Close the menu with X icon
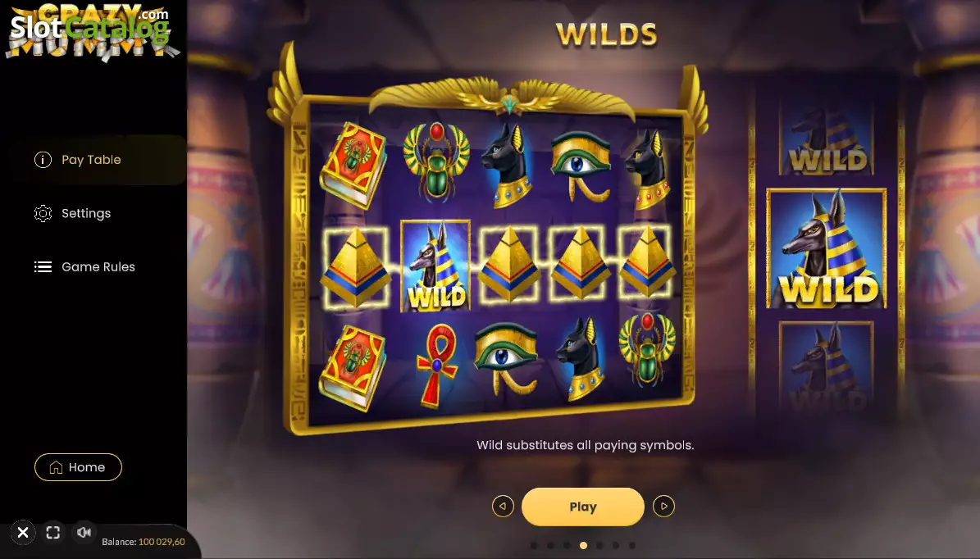Screen dimensions: 980x559 23,532
